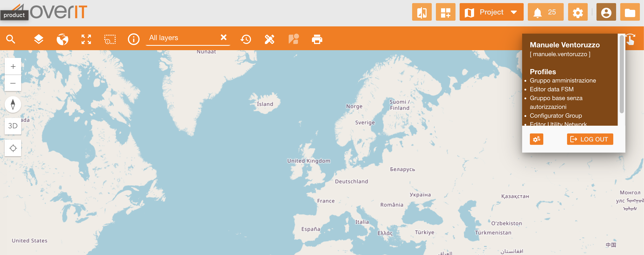
Task: Print the current map
Action: (317, 39)
